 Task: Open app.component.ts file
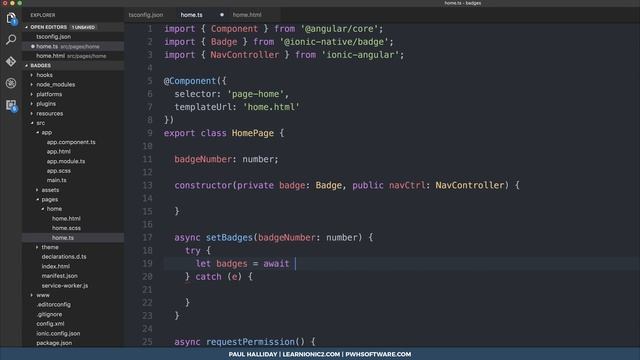(71, 142)
